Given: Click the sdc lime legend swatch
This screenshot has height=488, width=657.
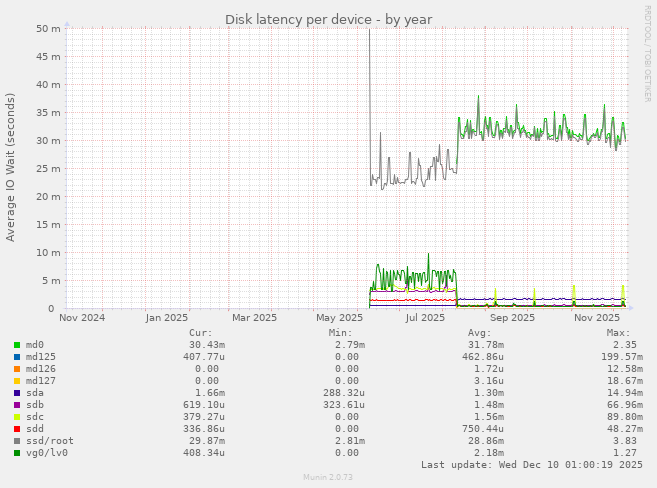Looking at the screenshot, I should pos(17,417).
